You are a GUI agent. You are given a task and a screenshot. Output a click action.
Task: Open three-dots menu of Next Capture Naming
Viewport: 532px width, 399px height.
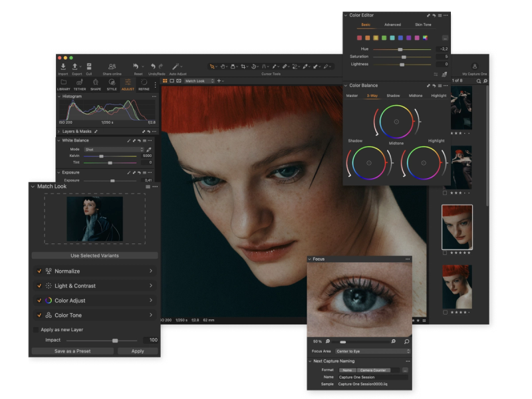(408, 361)
